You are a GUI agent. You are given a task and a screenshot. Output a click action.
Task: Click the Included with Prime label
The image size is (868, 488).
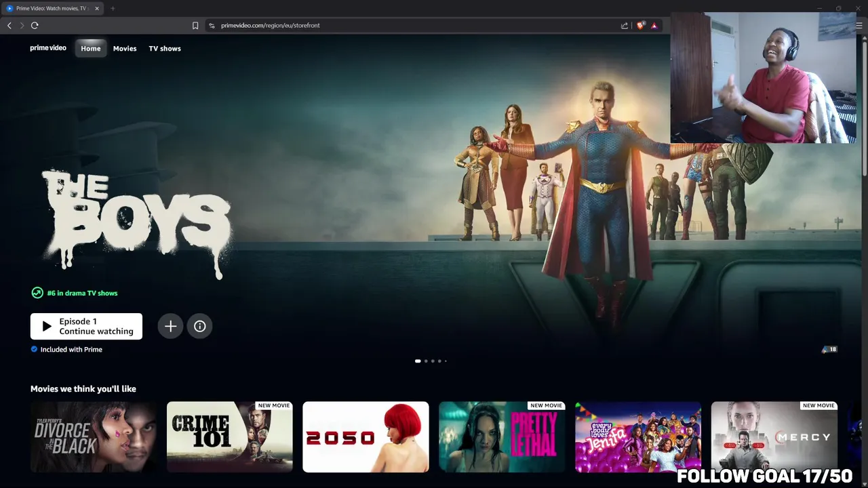[x=71, y=349]
